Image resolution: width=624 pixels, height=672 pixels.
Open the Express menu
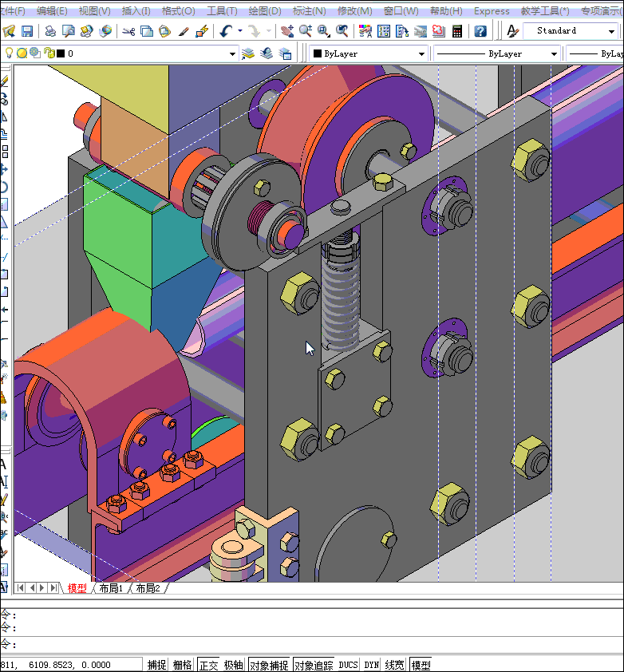click(492, 10)
